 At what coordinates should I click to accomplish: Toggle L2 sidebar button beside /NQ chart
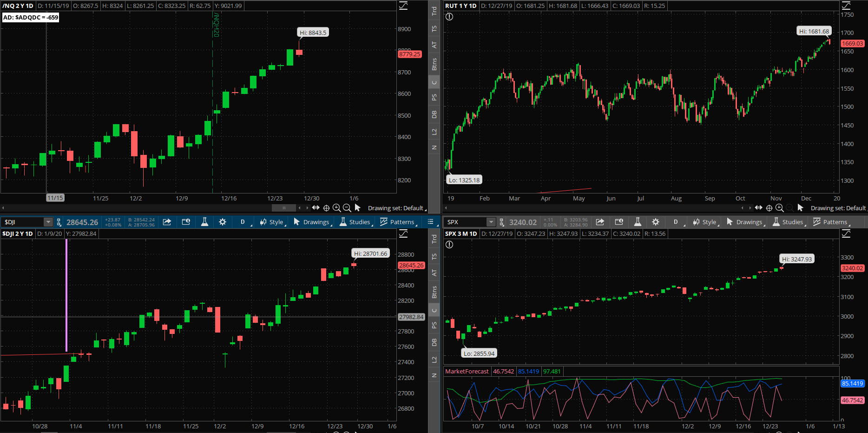434,132
